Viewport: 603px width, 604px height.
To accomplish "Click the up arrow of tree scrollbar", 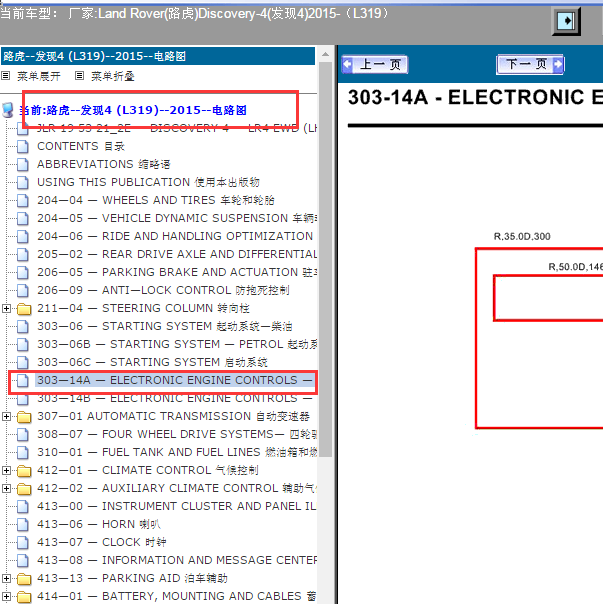I will (x=326, y=54).
